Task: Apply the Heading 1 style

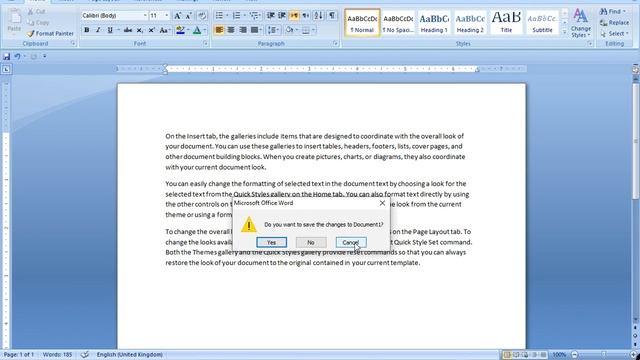Action: pos(434,23)
